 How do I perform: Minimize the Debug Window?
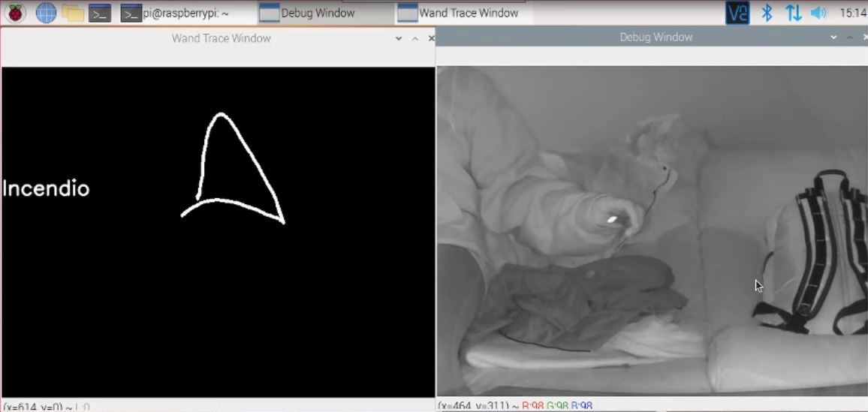[833, 37]
